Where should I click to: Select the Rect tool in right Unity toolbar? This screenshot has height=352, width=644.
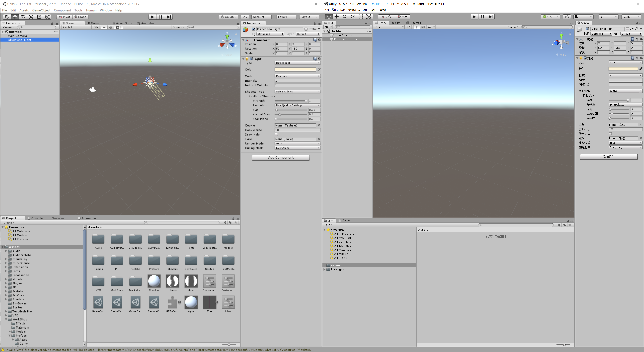click(361, 17)
